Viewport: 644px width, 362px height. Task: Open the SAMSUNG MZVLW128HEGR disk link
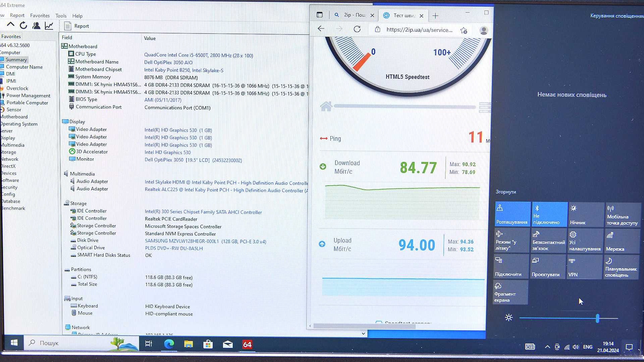pyautogui.click(x=206, y=241)
